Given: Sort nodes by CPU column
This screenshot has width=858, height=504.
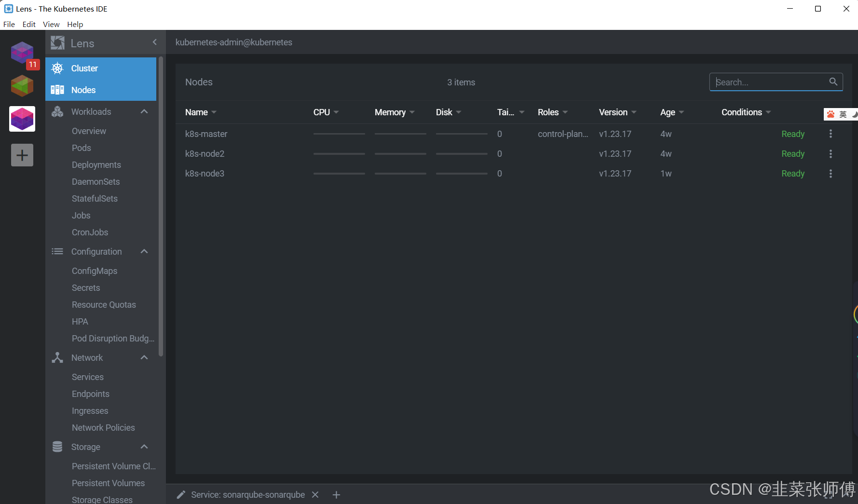Looking at the screenshot, I should [x=326, y=112].
